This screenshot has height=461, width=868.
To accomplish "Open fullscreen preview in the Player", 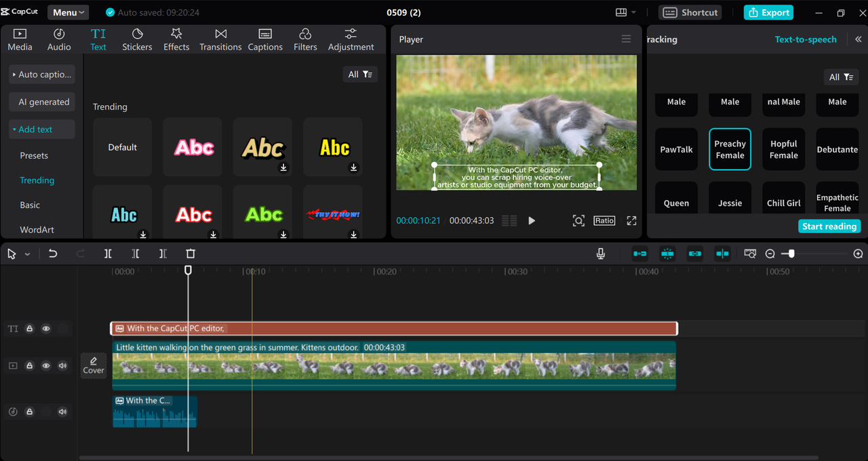I will pos(631,220).
